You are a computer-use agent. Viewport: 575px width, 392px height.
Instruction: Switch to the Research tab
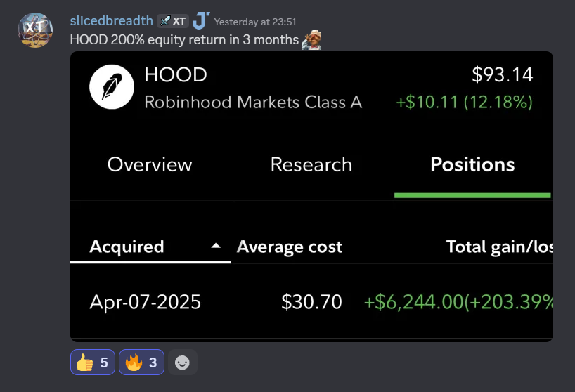[311, 164]
